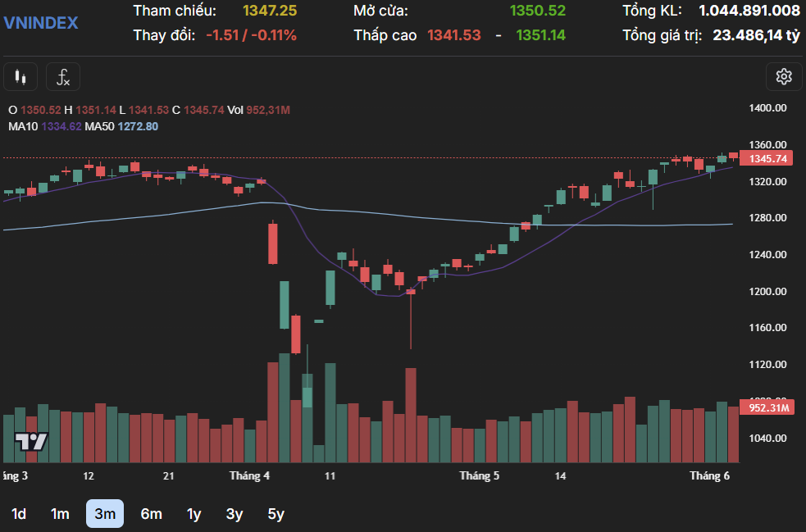Click the 1400.00 price scale label
806x532 pixels.
click(768, 108)
